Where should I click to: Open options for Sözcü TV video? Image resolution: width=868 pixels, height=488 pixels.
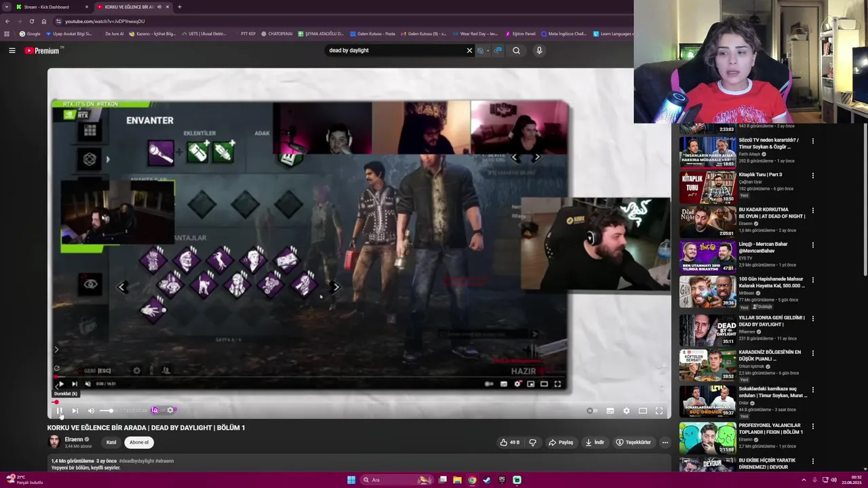[812, 141]
